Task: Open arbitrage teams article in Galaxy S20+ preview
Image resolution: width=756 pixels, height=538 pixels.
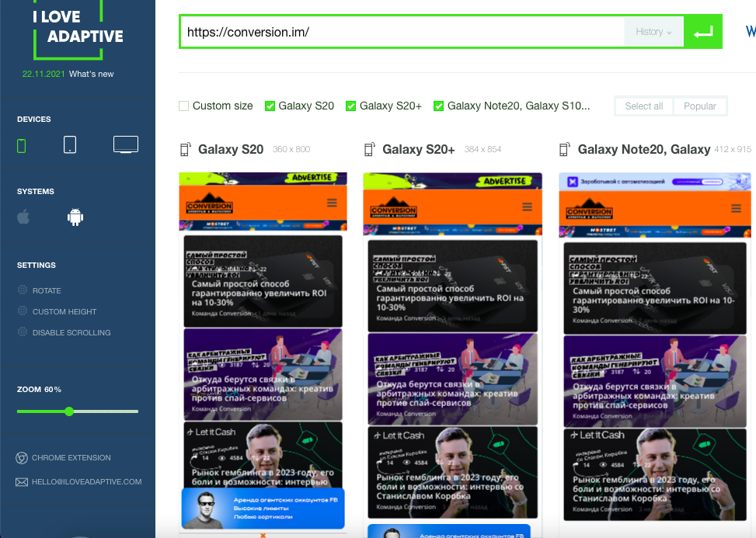Action: pos(452,379)
